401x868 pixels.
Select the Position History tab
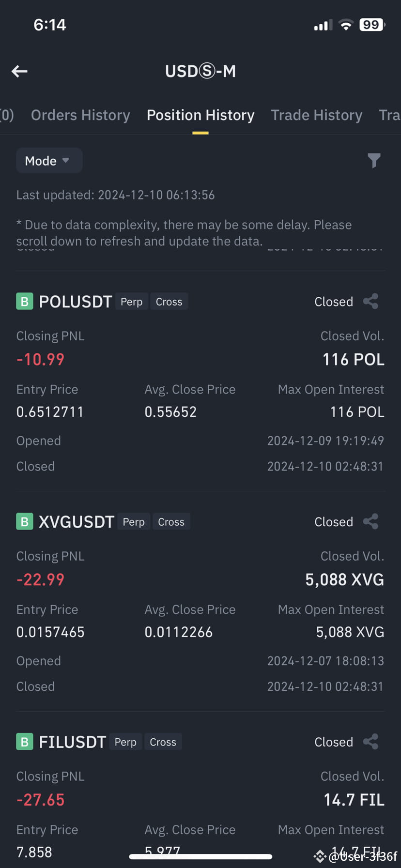pyautogui.click(x=200, y=115)
